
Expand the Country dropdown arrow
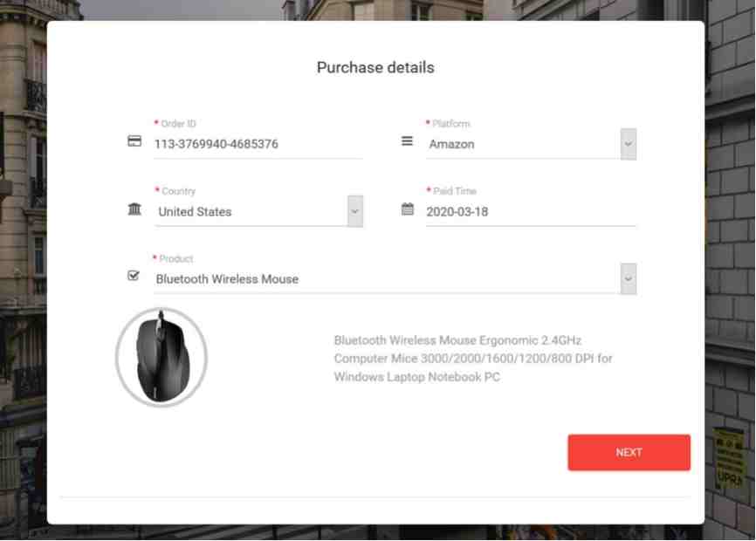(355, 211)
